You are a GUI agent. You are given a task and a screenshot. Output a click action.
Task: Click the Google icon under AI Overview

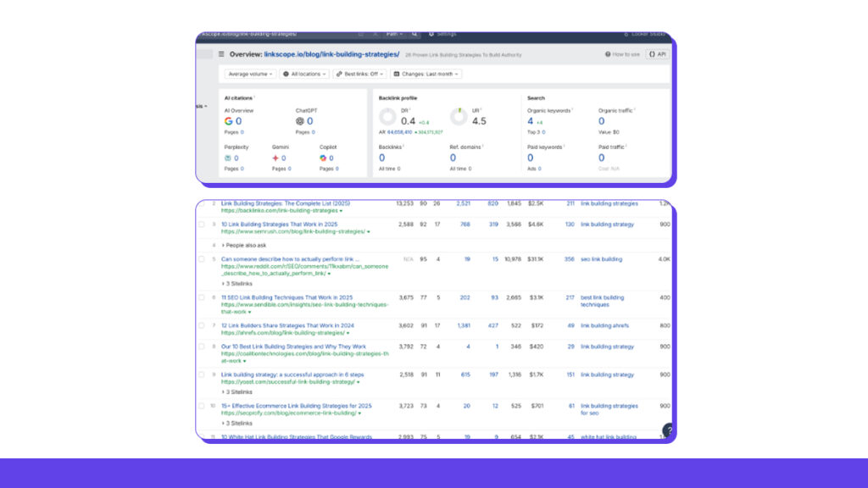(228, 120)
